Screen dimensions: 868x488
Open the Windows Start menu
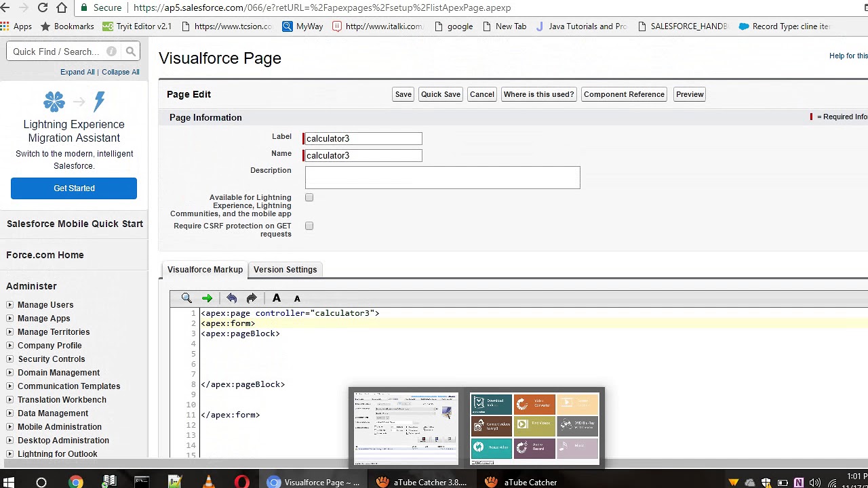(9, 482)
